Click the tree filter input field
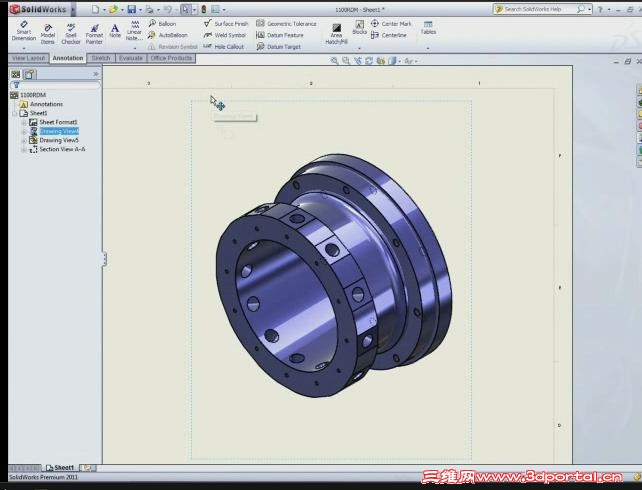This screenshot has height=490, width=642. click(55, 85)
